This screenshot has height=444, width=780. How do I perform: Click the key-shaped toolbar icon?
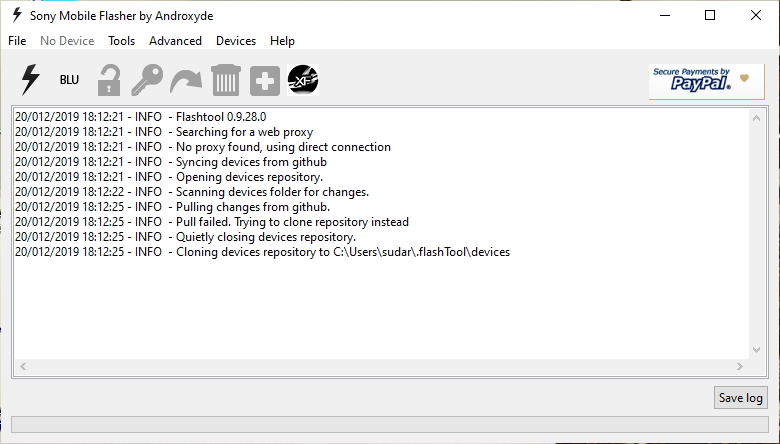(147, 80)
